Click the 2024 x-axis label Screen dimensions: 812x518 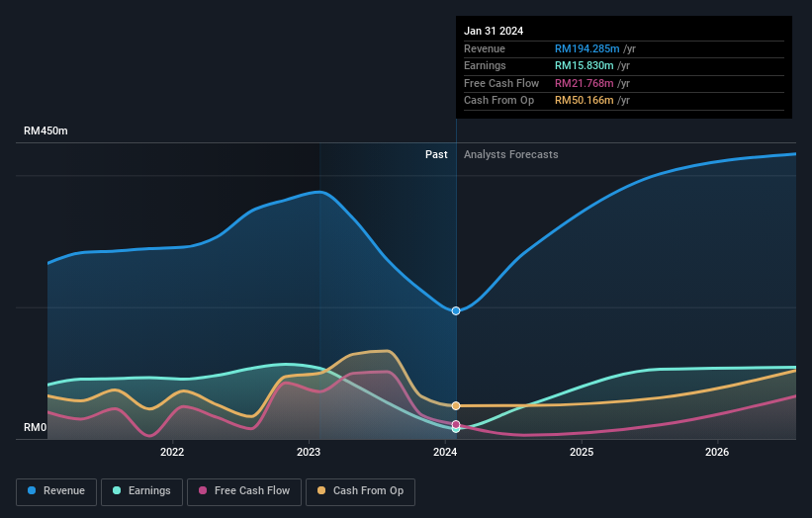pyautogui.click(x=445, y=453)
